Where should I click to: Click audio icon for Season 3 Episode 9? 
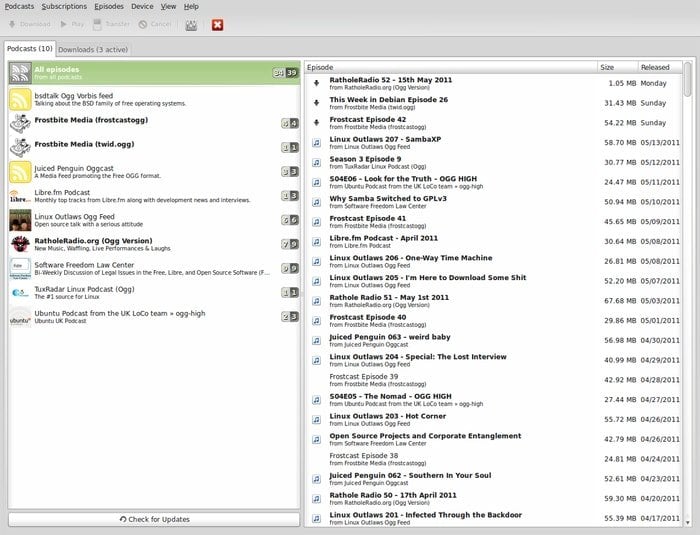point(317,162)
